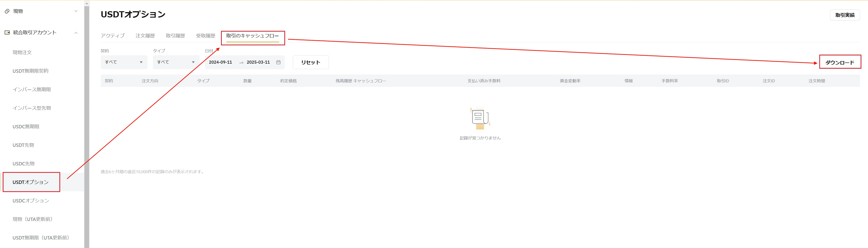Click the 数量 column header
868x248 pixels.
click(x=247, y=81)
